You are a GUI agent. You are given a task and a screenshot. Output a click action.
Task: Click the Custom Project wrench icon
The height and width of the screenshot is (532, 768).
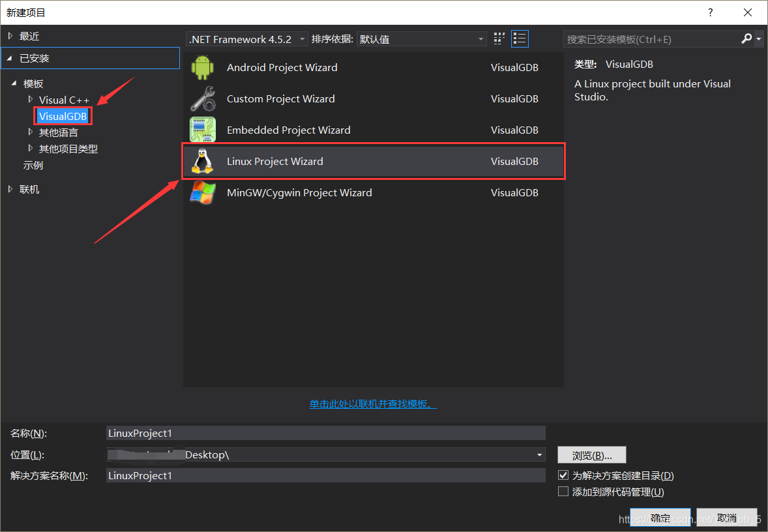click(202, 99)
